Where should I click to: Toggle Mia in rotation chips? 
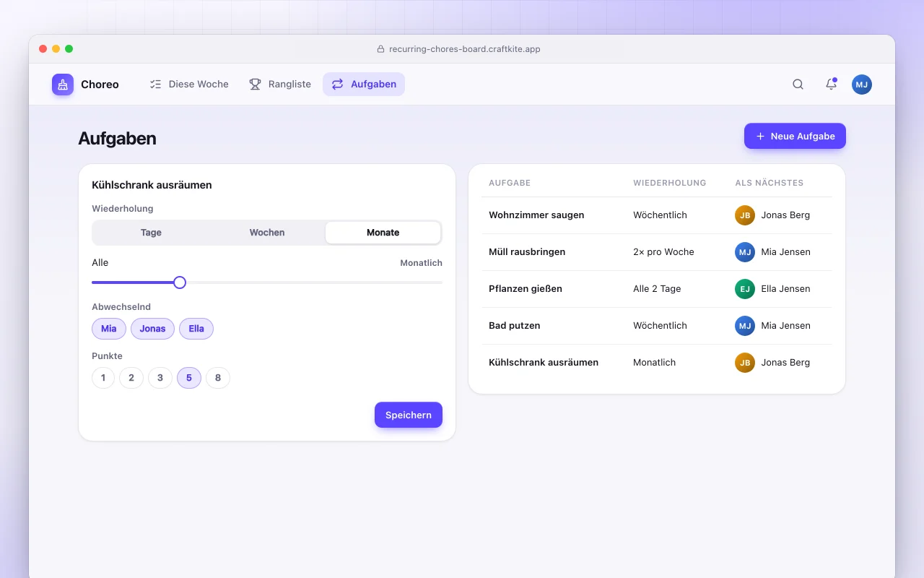(109, 329)
